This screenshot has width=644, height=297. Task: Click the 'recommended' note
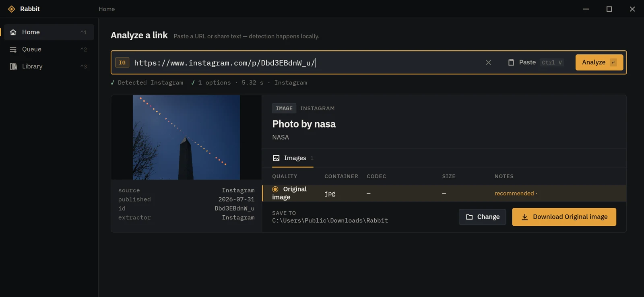click(514, 194)
